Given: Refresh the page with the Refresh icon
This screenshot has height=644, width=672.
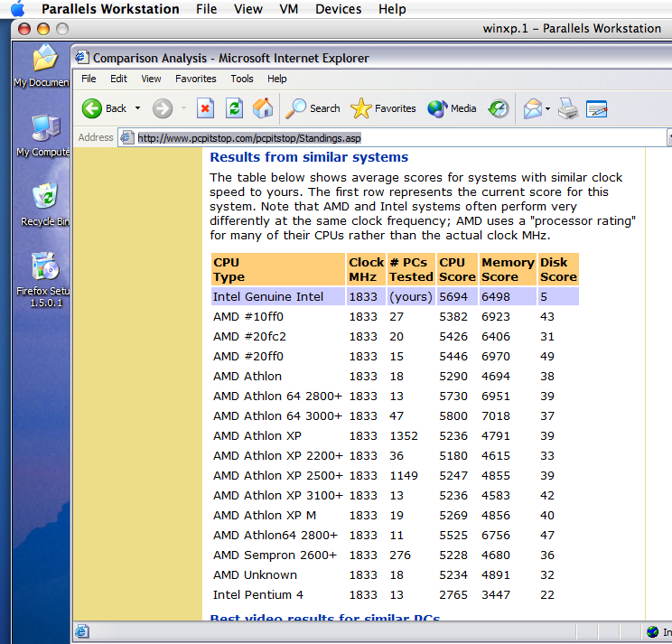Looking at the screenshot, I should click(234, 108).
